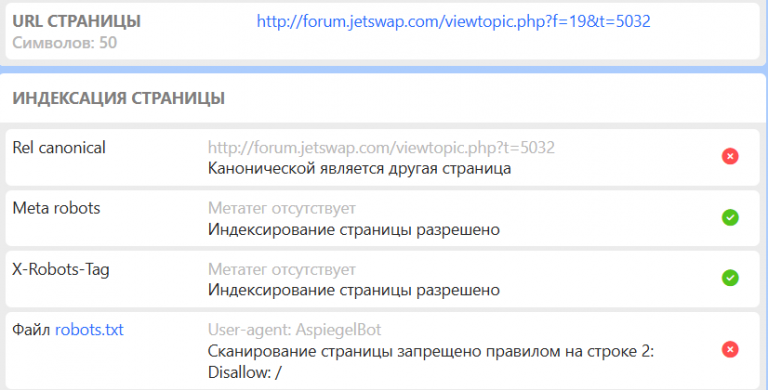Click 'User-agent: AspiegelBot' text
The image size is (768, 390).
click(x=294, y=330)
